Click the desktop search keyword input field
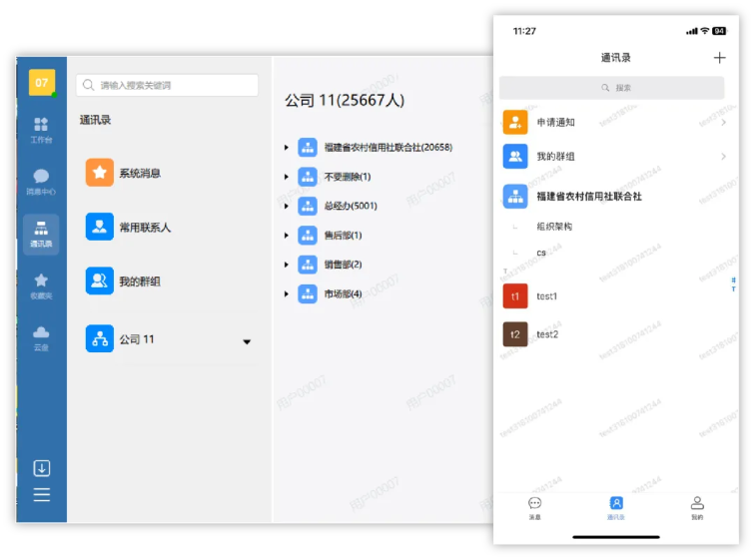This screenshot has width=755, height=560. 168,86
